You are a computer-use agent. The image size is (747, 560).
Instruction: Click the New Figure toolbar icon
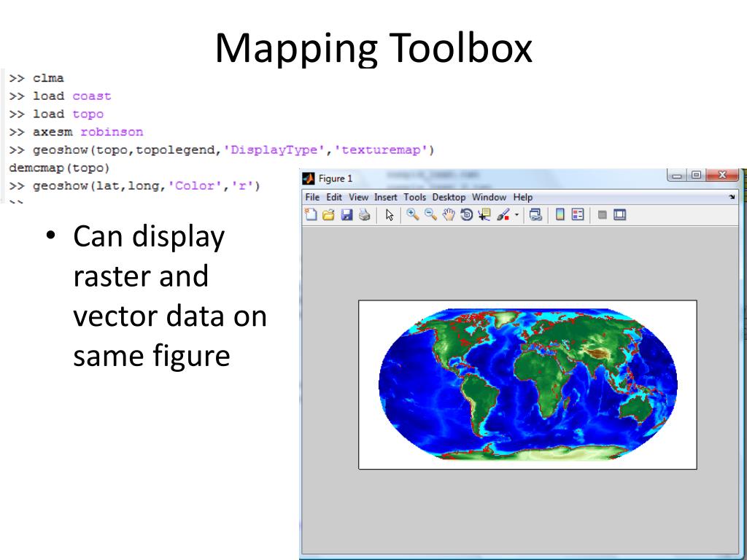[x=311, y=215]
